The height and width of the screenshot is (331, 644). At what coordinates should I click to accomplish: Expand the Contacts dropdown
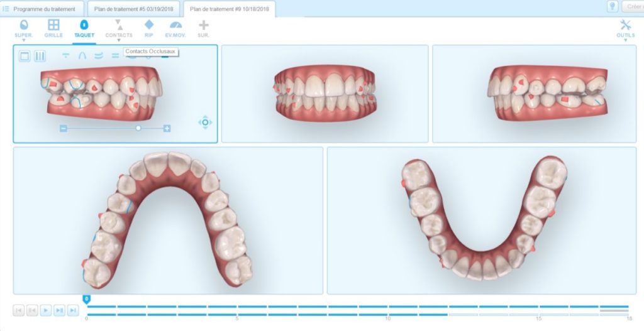pos(119,40)
